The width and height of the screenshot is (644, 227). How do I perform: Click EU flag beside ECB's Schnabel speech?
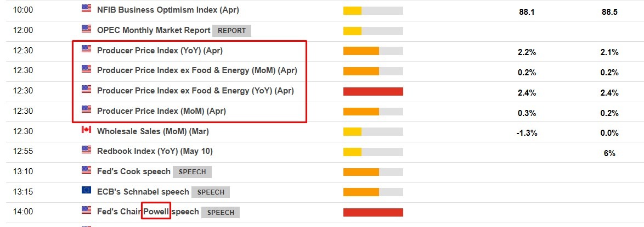(x=86, y=191)
